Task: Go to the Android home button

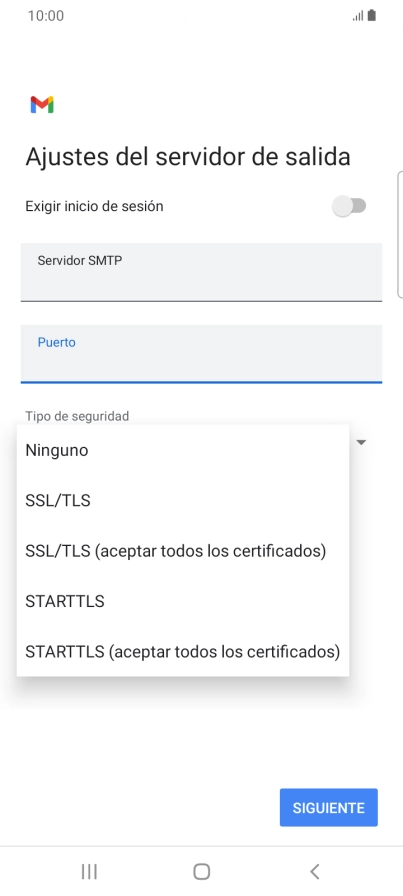Action: (201, 871)
